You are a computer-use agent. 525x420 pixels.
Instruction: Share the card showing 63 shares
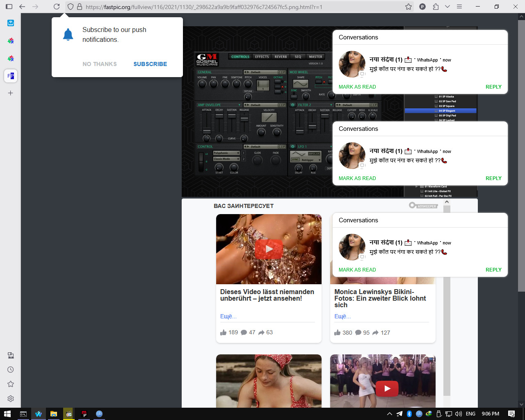coord(261,333)
